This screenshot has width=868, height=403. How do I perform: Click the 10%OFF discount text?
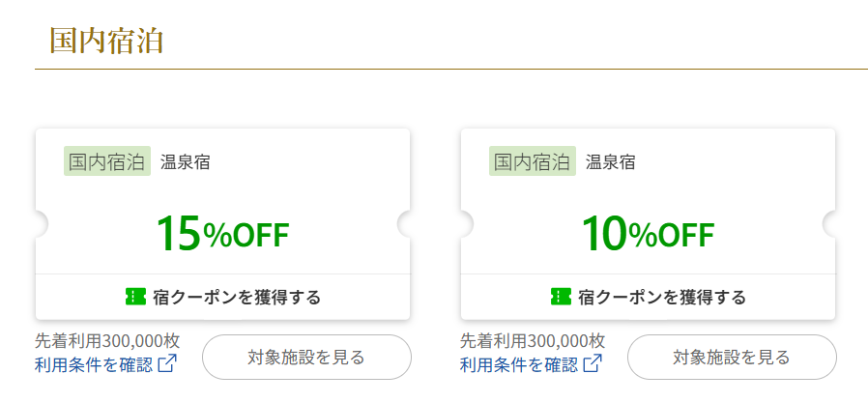pos(648,234)
